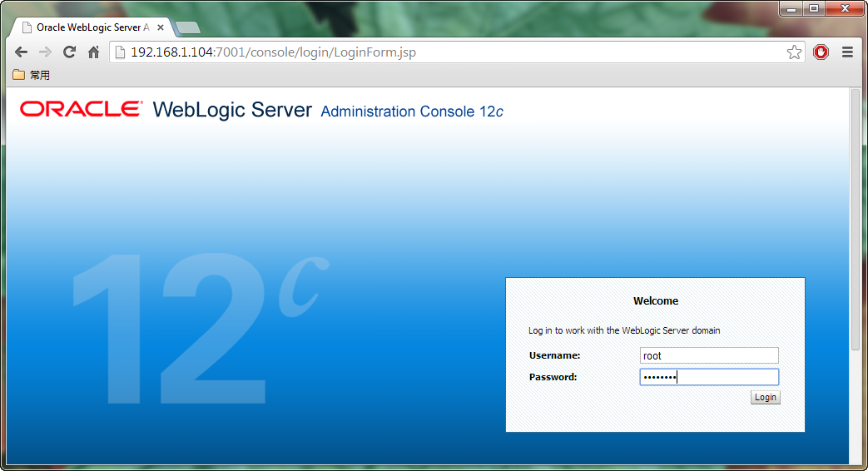Screen dimensions: 868x471
Task: Open the browser home page icon
Action: 93,52
